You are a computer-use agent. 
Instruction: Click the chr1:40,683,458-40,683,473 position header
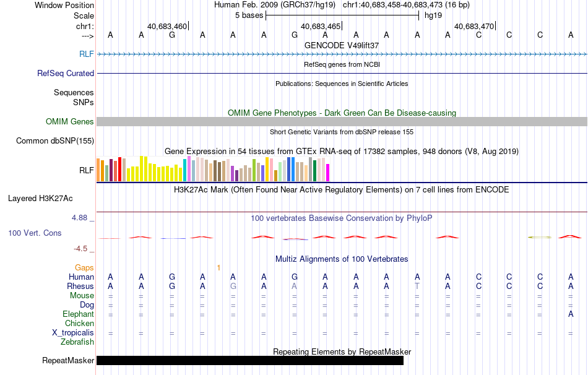coord(406,5)
